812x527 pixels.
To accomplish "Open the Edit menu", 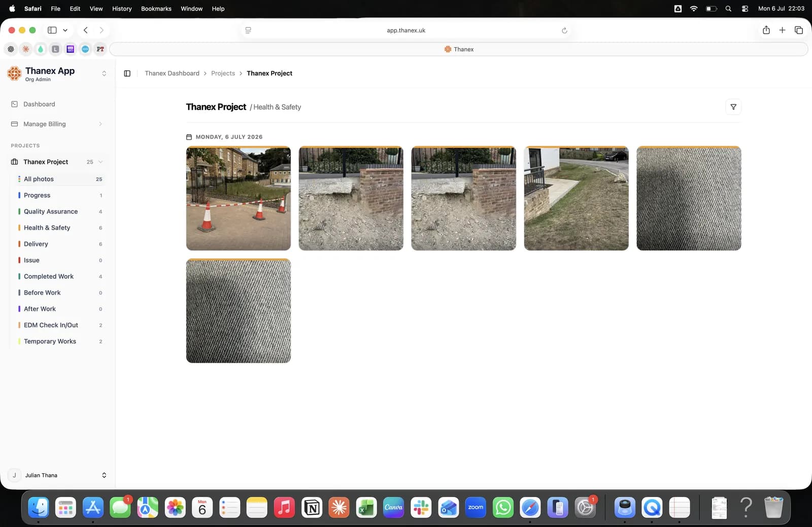I will [75, 9].
